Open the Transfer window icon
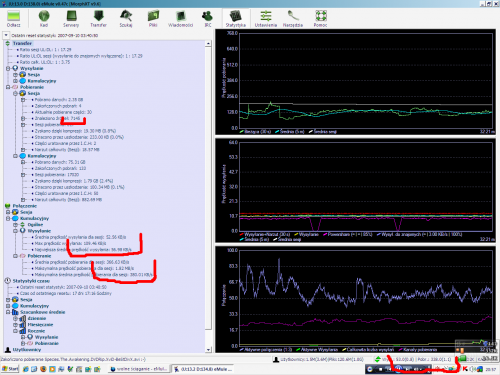Viewport: 500px width, 375px height. click(98, 18)
